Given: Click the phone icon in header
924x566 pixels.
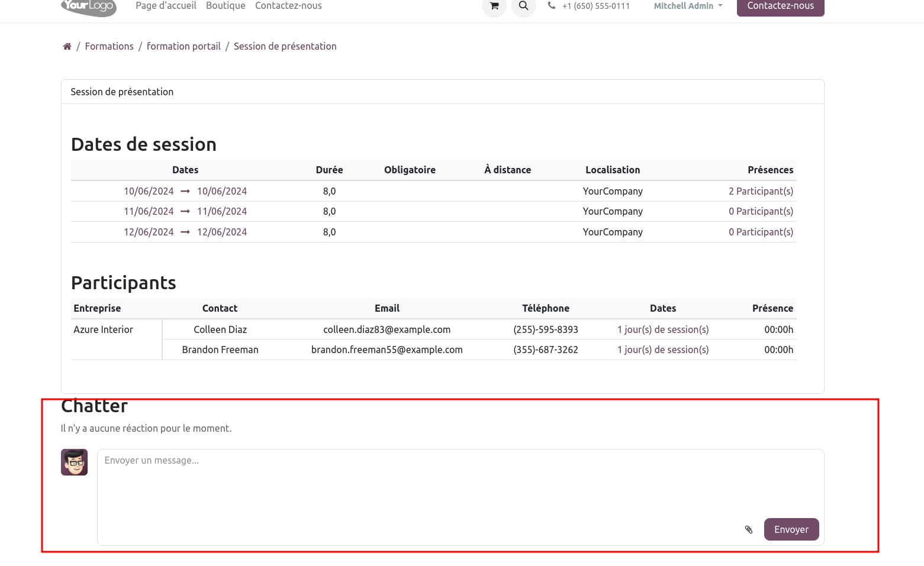Looking at the screenshot, I should coord(552,6).
